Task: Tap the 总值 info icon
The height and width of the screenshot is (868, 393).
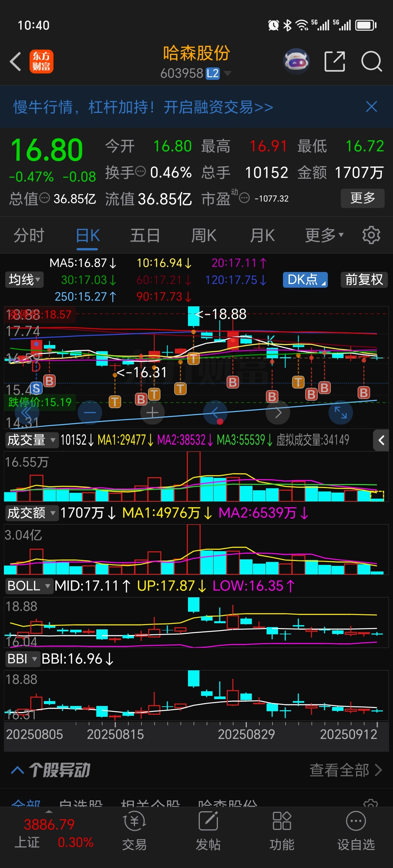Action: pyautogui.click(x=45, y=198)
